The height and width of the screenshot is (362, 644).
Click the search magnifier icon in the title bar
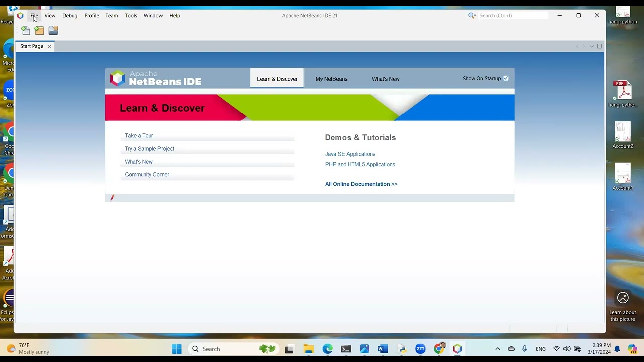pos(472,16)
